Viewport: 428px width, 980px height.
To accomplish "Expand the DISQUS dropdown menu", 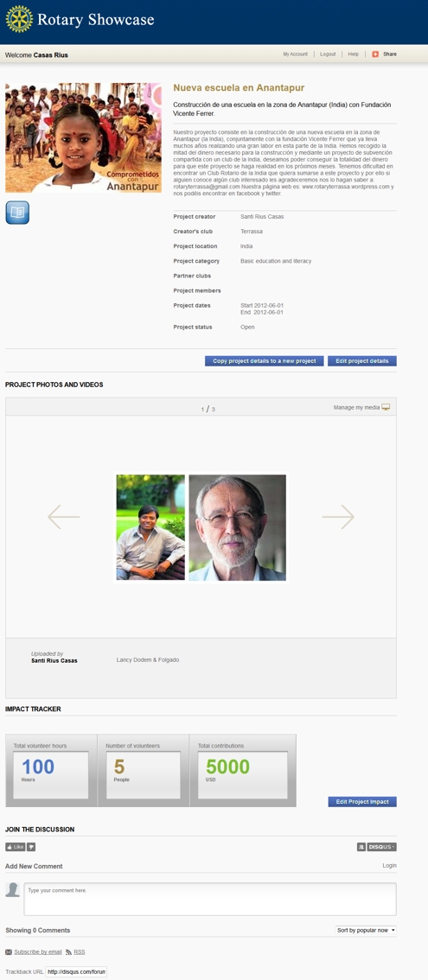I will (381, 847).
